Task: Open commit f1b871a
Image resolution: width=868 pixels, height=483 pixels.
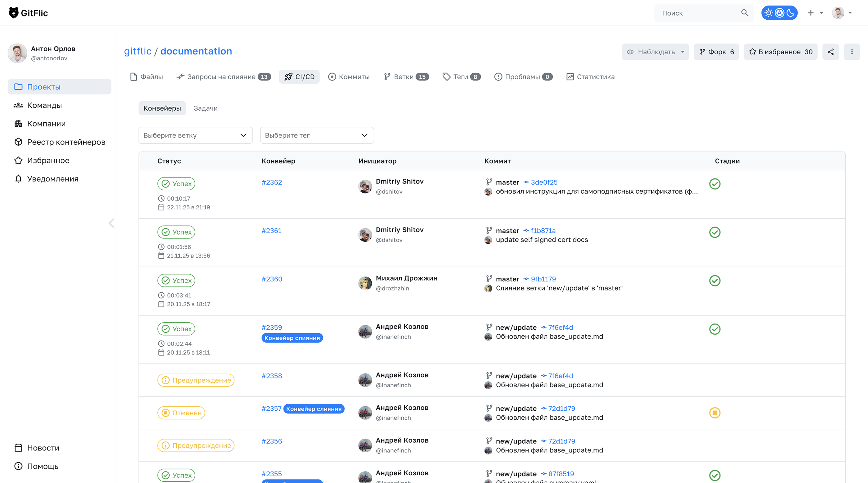Action: click(543, 231)
